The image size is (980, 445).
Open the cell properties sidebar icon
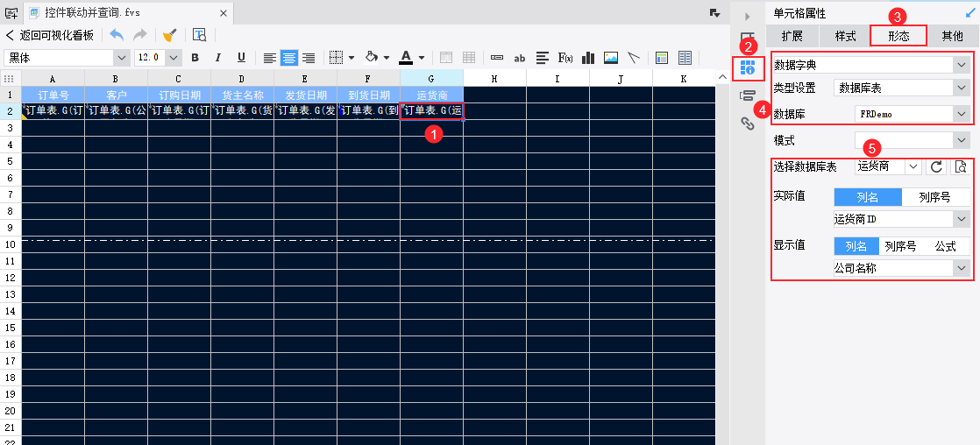point(748,67)
